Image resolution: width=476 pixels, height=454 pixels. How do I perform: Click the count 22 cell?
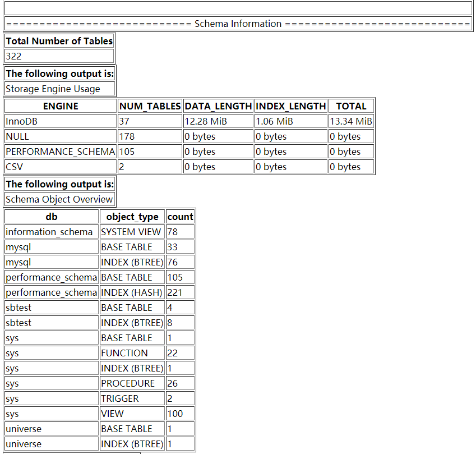point(181,353)
